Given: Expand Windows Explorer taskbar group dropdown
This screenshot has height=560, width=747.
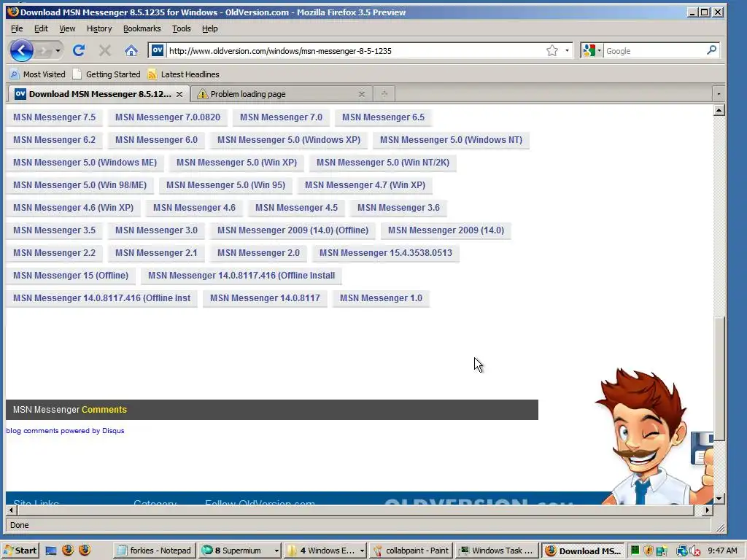Looking at the screenshot, I should [x=362, y=551].
